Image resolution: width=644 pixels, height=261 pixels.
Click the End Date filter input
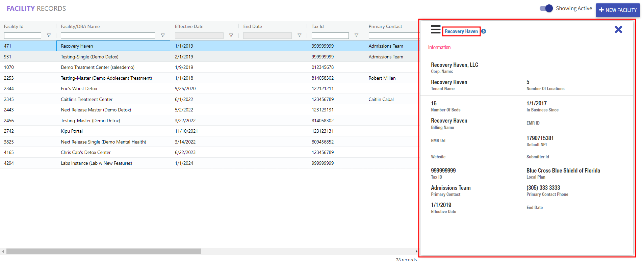[x=267, y=35]
